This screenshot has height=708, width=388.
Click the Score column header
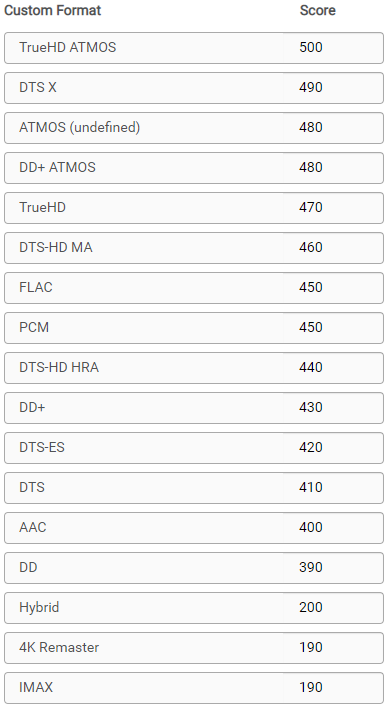[x=318, y=10]
